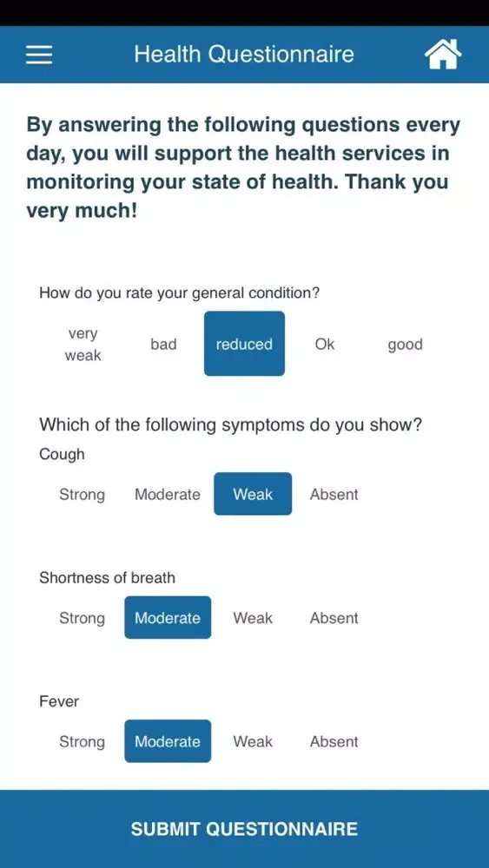Set Cough to Strong
Screen dimensions: 489x868
tap(82, 494)
